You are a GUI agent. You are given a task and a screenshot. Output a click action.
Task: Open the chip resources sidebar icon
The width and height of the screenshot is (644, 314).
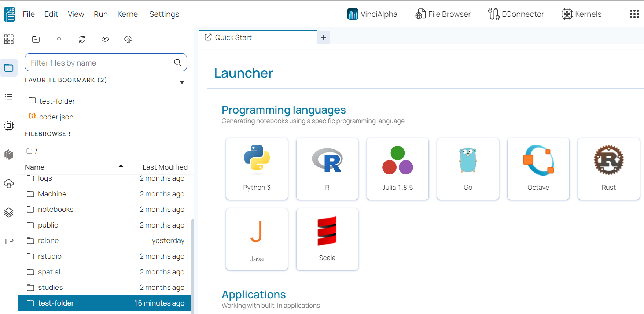pos(9,126)
